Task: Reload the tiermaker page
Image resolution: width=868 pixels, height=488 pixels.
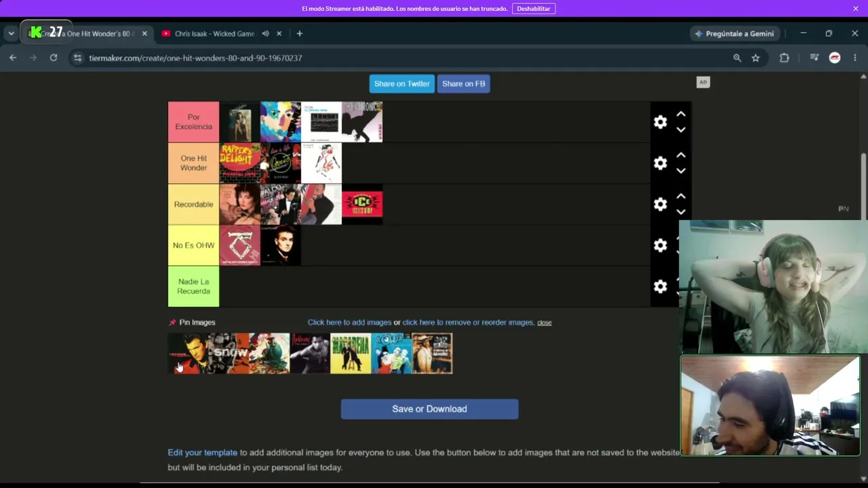Action: coord(54,58)
